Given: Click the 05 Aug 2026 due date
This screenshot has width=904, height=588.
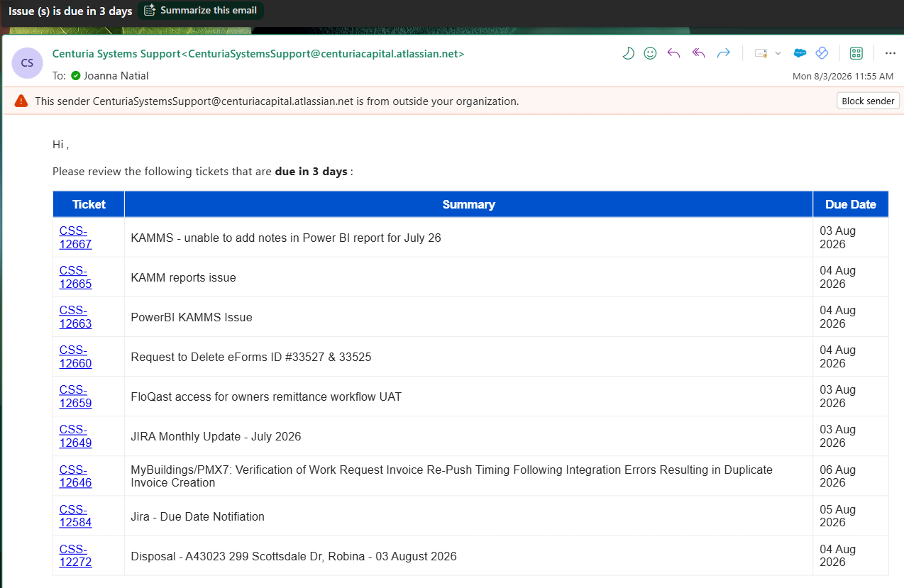Looking at the screenshot, I should click(x=837, y=516).
